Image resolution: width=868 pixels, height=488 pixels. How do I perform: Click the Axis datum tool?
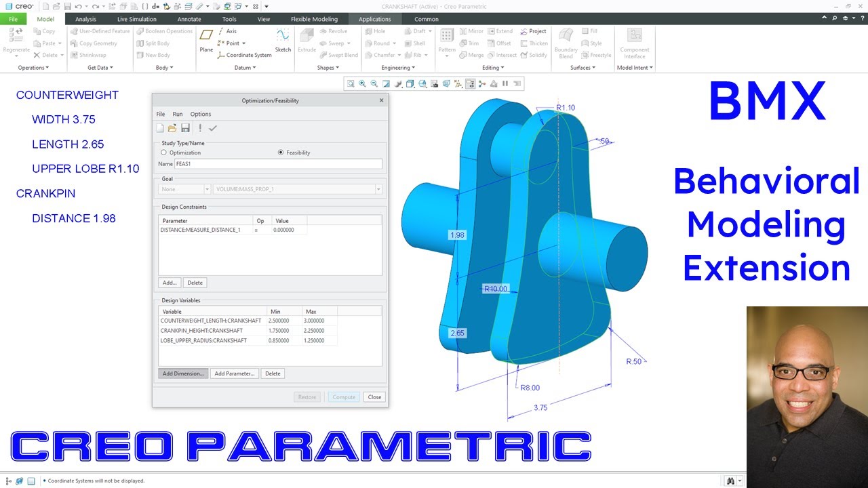tap(226, 31)
